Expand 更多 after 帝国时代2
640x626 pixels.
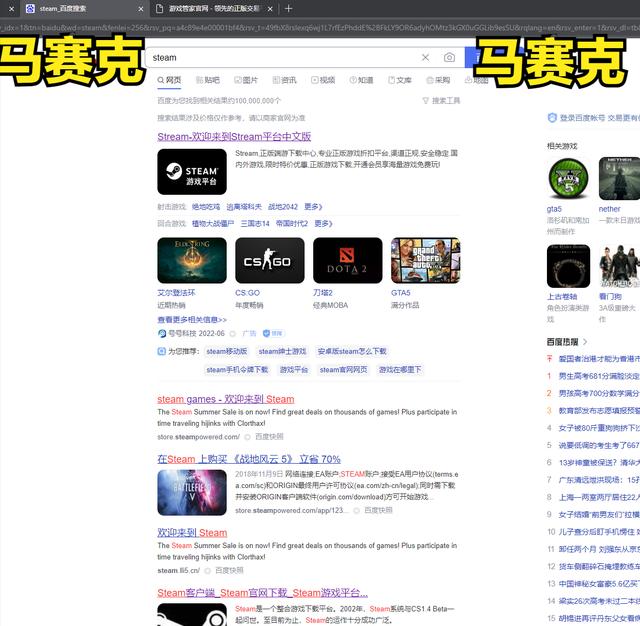tap(323, 224)
